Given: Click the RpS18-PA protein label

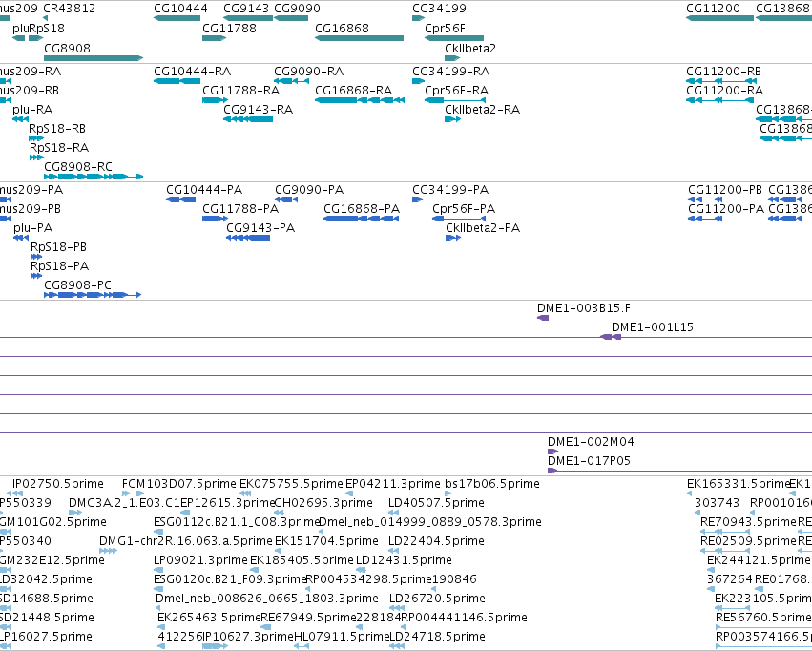Looking at the screenshot, I should tap(59, 266).
